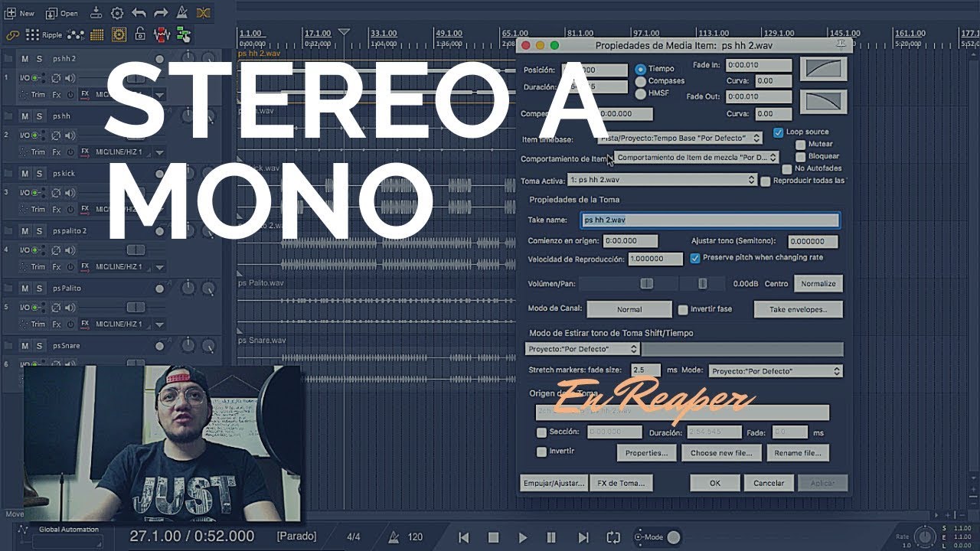The width and height of the screenshot is (980, 551).
Task: Toggle the envelope points toolbar icon
Action: tap(76, 34)
